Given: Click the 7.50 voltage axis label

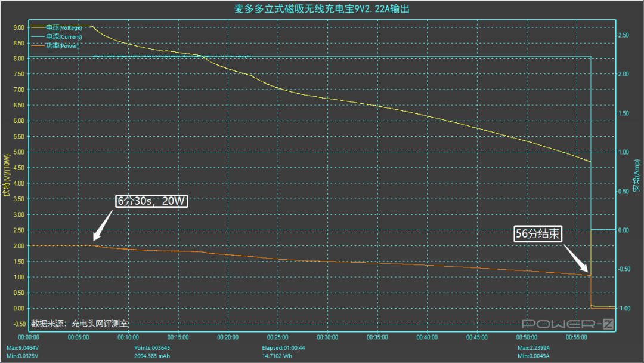Looking at the screenshot, I should tap(19, 74).
